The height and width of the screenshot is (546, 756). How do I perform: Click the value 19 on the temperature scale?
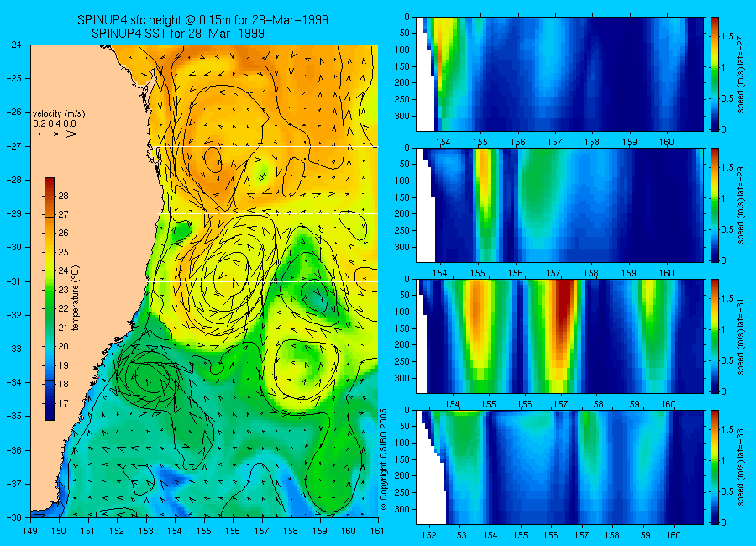point(63,365)
